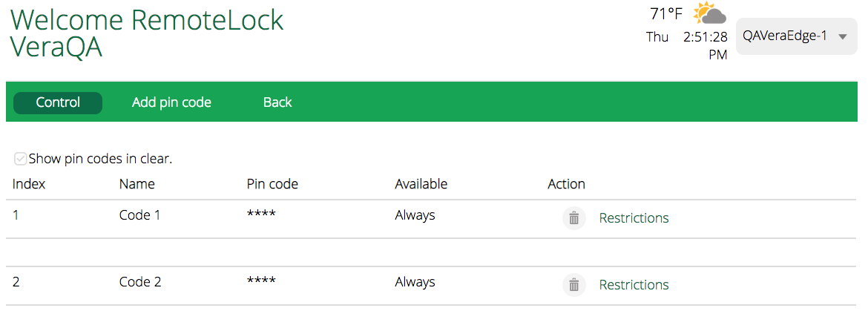
Task: Click the 71°F temperature reading
Action: [665, 14]
